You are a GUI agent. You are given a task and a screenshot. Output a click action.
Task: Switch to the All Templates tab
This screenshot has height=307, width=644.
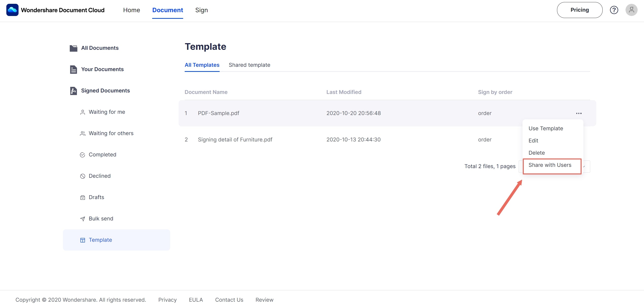click(x=202, y=65)
